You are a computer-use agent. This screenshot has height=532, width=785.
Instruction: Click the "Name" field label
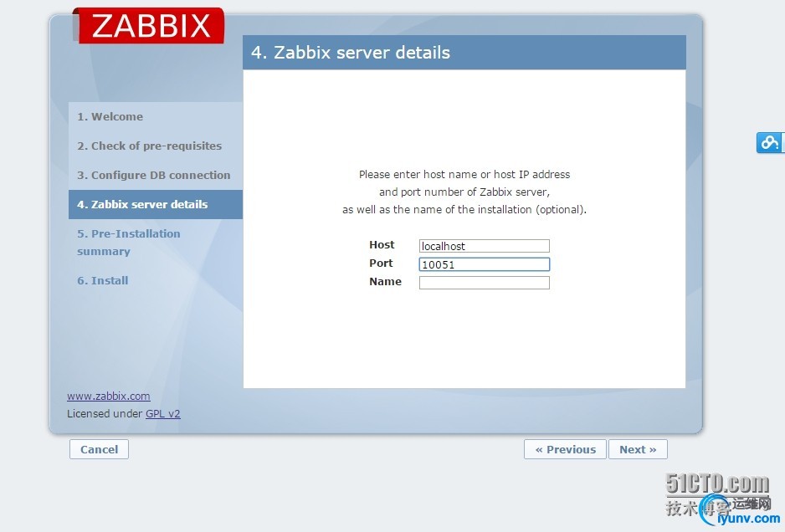pos(385,282)
